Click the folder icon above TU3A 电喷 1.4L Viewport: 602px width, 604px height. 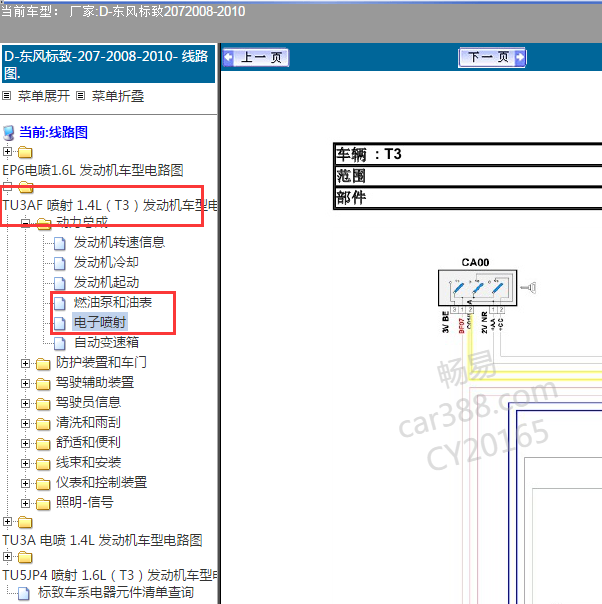(25, 522)
